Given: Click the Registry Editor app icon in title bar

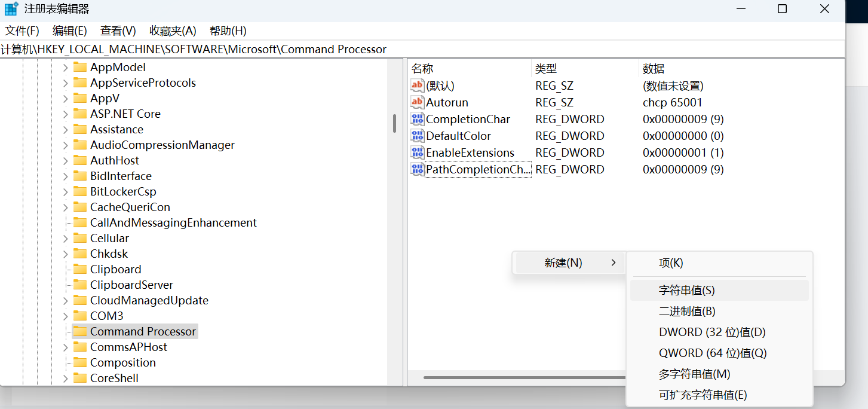Looking at the screenshot, I should pyautogui.click(x=11, y=9).
